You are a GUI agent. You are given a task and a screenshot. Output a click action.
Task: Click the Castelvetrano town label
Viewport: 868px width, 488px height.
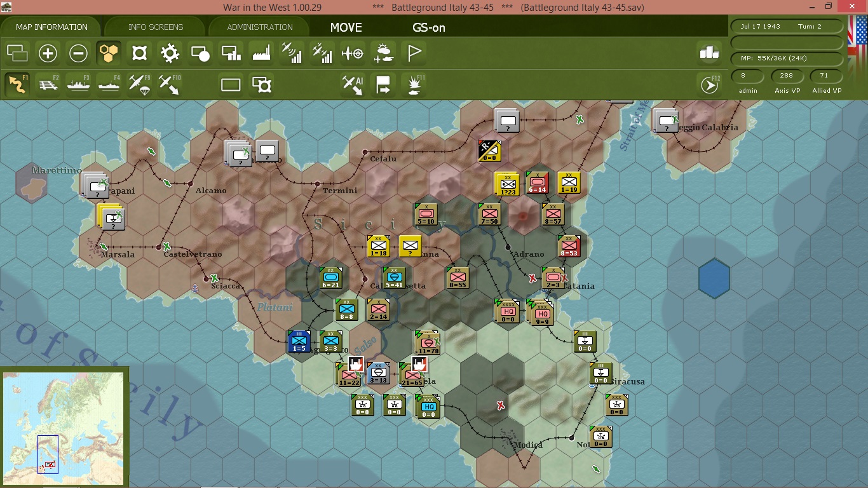(193, 254)
